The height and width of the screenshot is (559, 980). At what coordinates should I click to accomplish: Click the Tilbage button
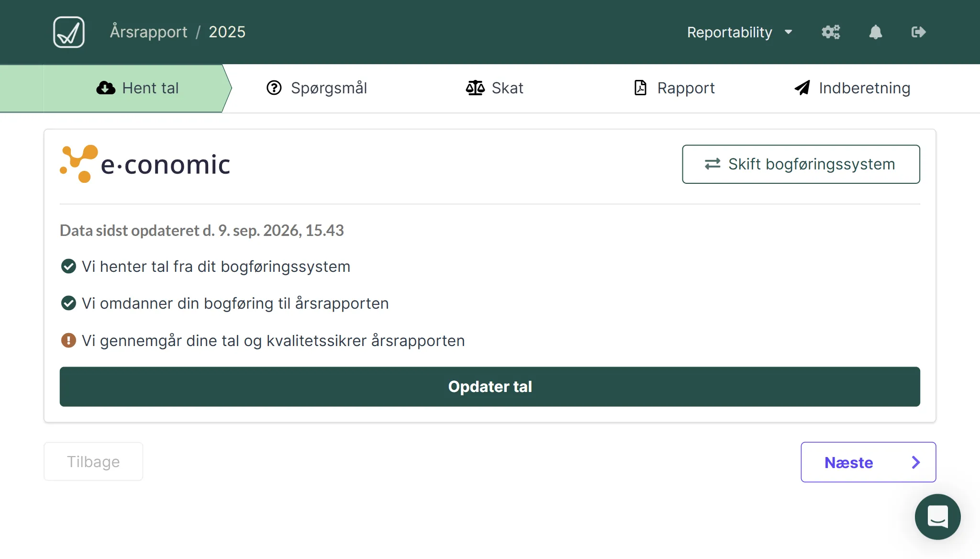pyautogui.click(x=93, y=462)
